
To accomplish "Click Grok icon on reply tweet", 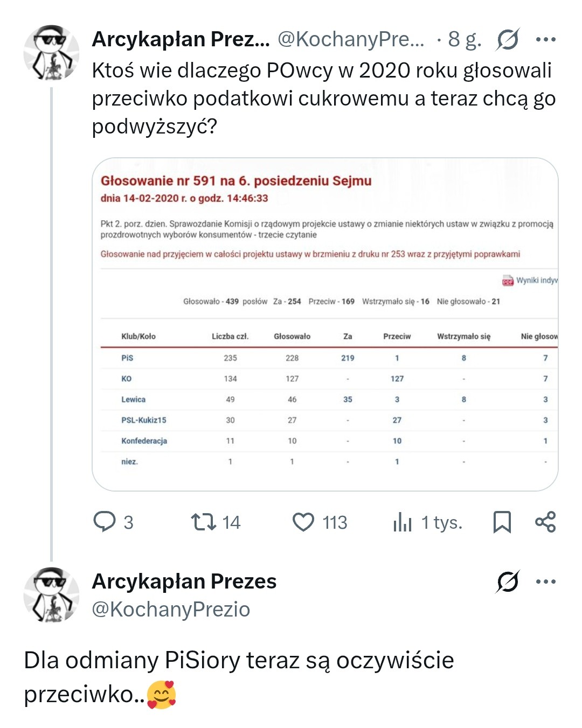I will 508,582.
